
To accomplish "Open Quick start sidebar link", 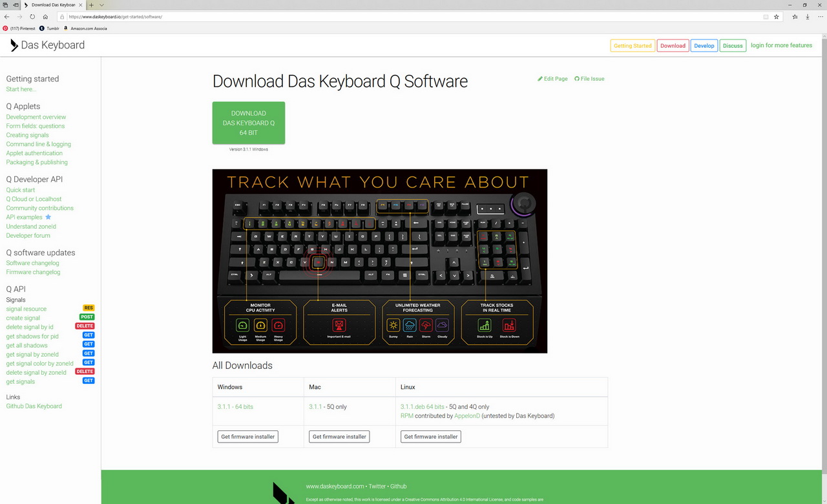I will pos(21,190).
